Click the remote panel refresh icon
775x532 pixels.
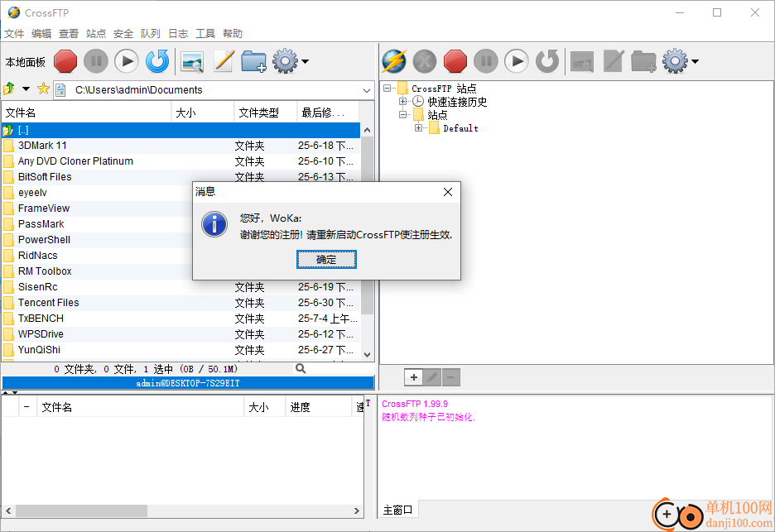point(547,62)
